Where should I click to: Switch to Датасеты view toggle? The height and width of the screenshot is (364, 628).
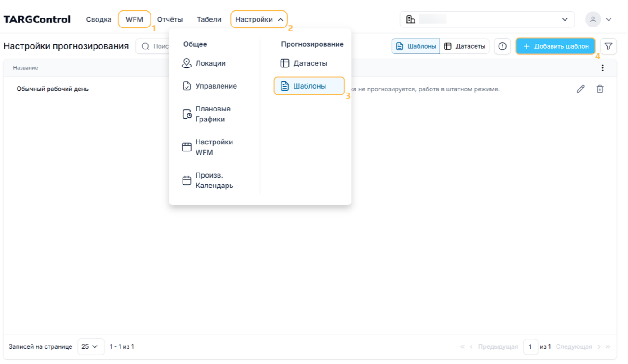pyautogui.click(x=464, y=46)
